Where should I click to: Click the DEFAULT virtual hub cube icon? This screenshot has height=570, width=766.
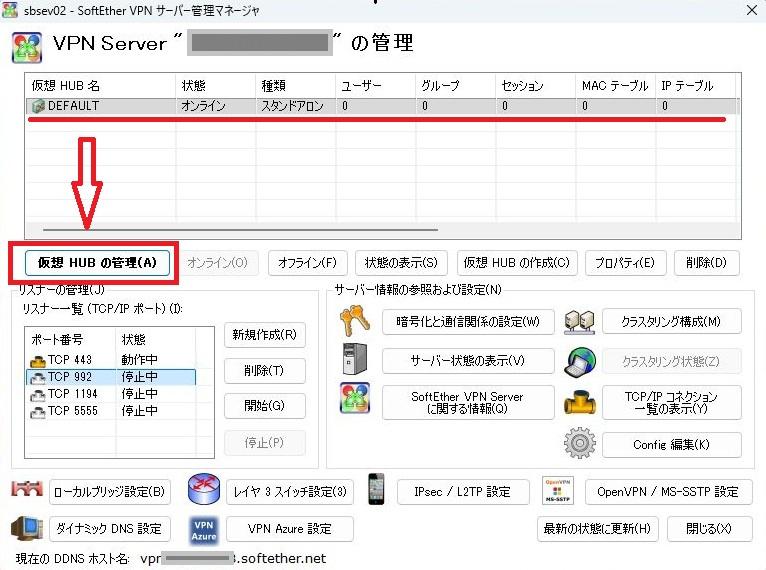tap(38, 106)
